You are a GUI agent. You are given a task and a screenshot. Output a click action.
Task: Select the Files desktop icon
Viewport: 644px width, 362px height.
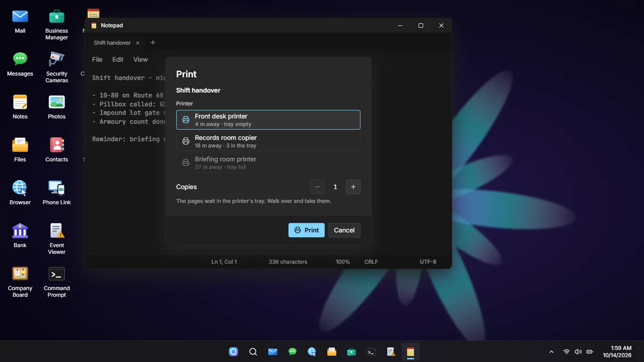20,150
